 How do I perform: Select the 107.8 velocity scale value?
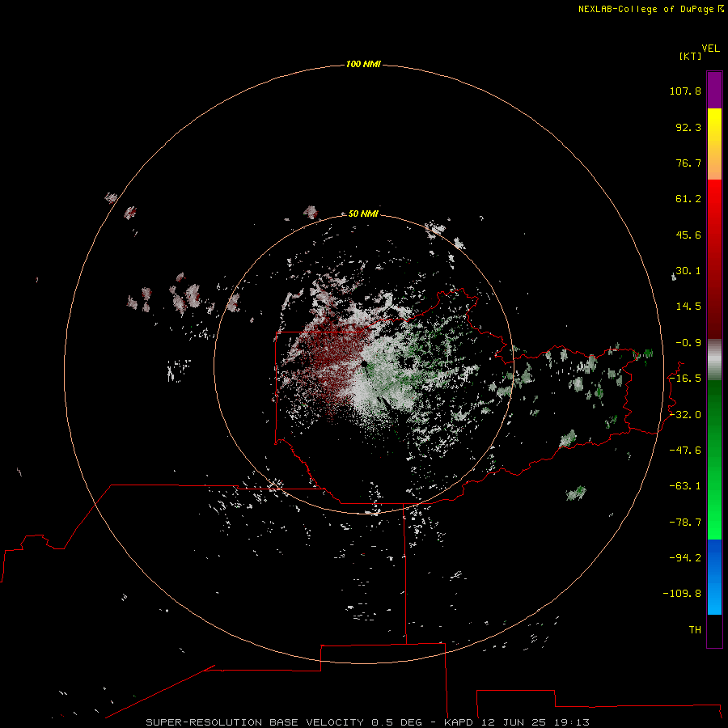685,91
